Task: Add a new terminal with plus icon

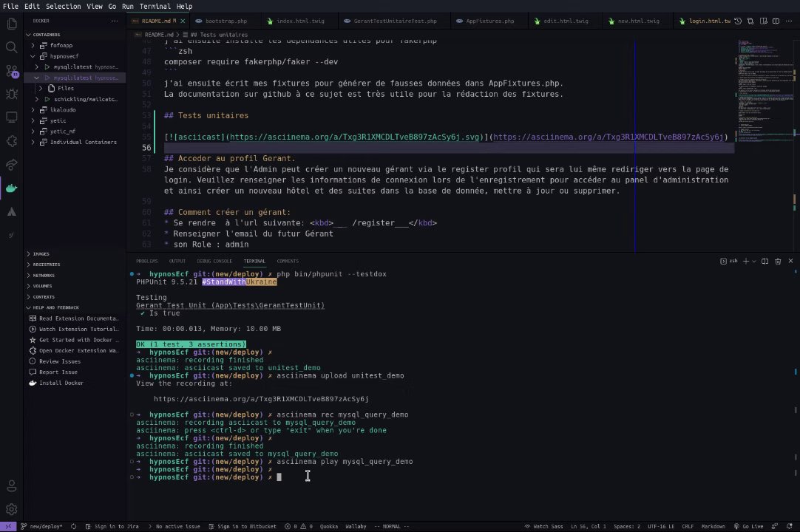Action: coord(746,261)
